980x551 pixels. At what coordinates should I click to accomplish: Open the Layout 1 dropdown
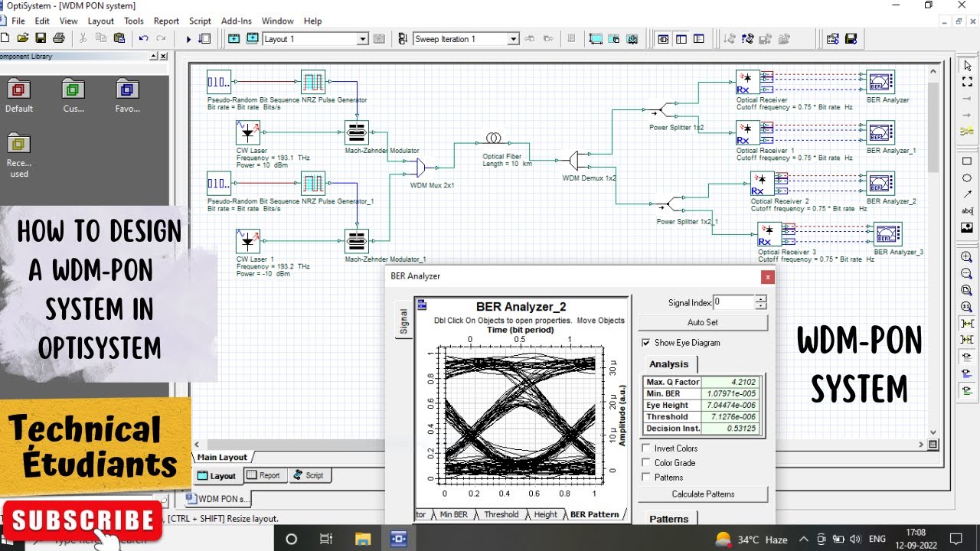[x=363, y=39]
